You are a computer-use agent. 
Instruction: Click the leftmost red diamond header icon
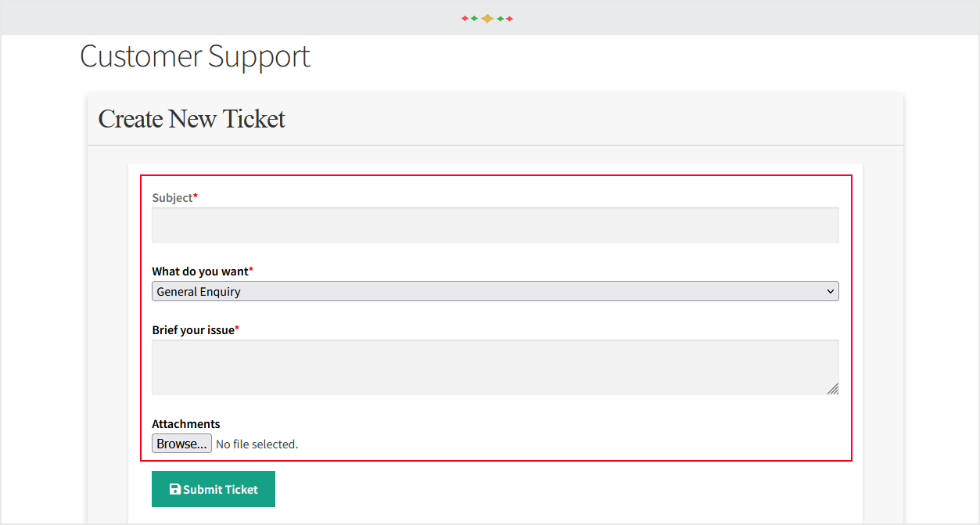[x=465, y=18]
